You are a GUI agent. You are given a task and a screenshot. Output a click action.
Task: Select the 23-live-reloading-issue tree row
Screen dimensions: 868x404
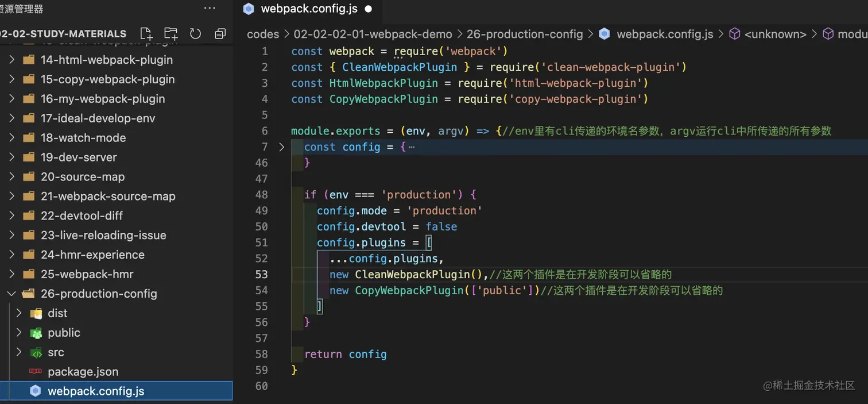(x=116, y=236)
